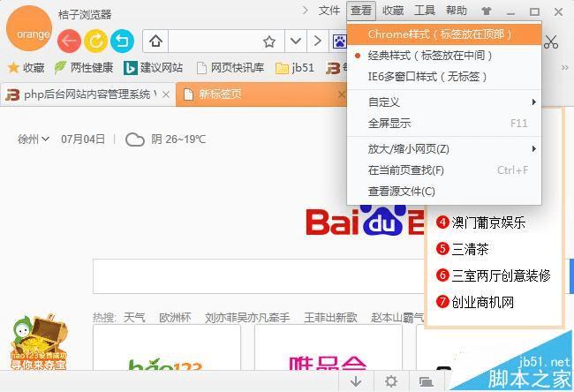The width and height of the screenshot is (574, 392).
Task: Click the cloudy weather icon
Action: (135, 139)
